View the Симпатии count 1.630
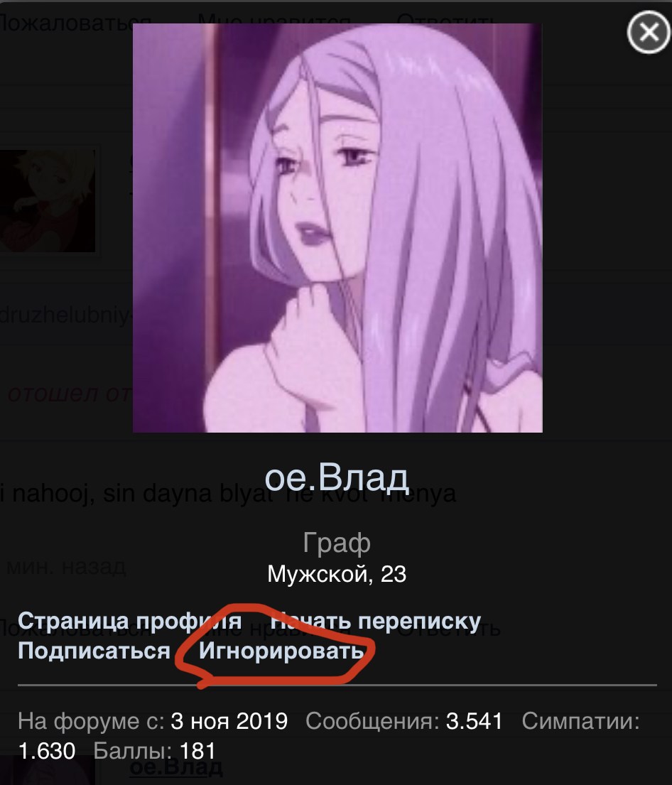Viewport: 672px width, 785px height. coord(47,751)
